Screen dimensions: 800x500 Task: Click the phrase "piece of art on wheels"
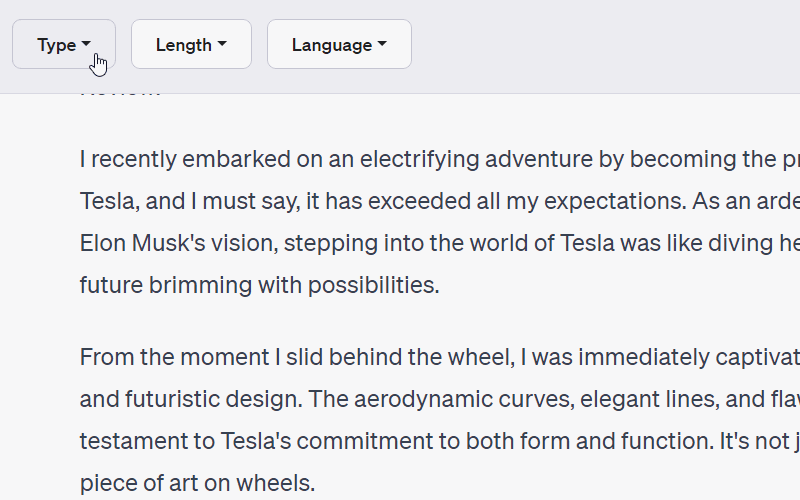point(197,484)
